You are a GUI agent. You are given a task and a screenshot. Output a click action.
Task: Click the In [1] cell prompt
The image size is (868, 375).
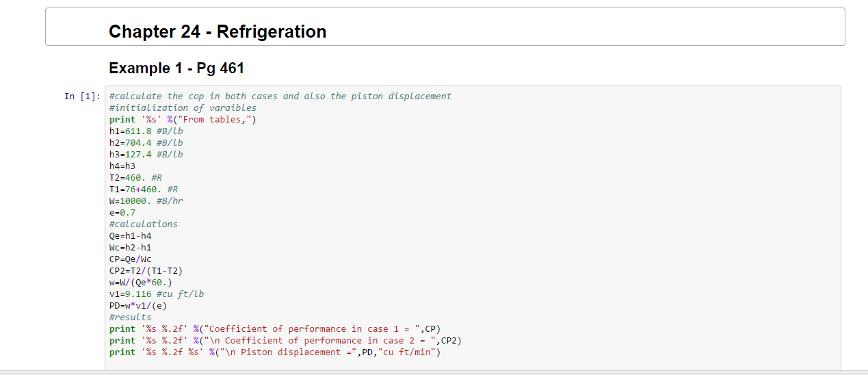[x=83, y=96]
